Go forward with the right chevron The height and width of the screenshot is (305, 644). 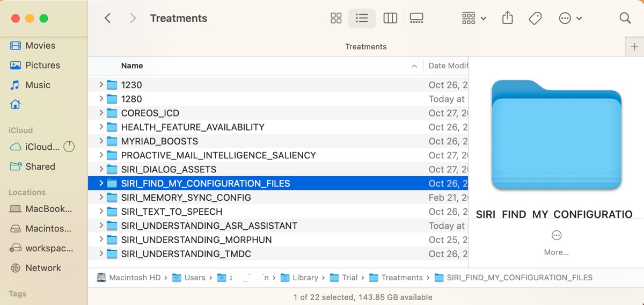(133, 18)
